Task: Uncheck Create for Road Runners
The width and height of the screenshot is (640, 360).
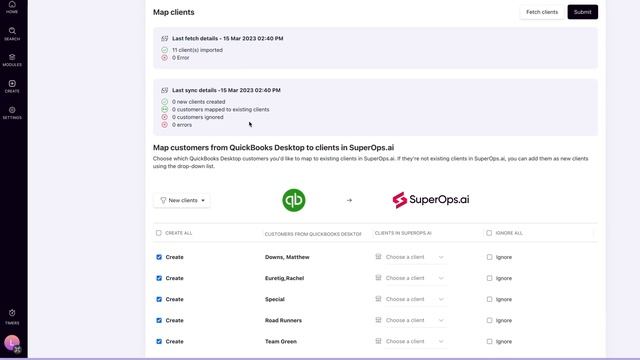Action: tap(159, 320)
